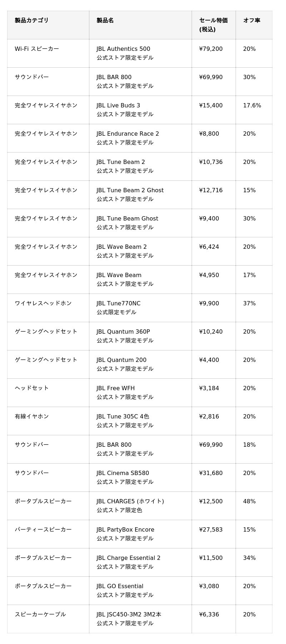Click the パーティースピーカー category cell
This screenshot has height=644, width=286.
[43, 529]
